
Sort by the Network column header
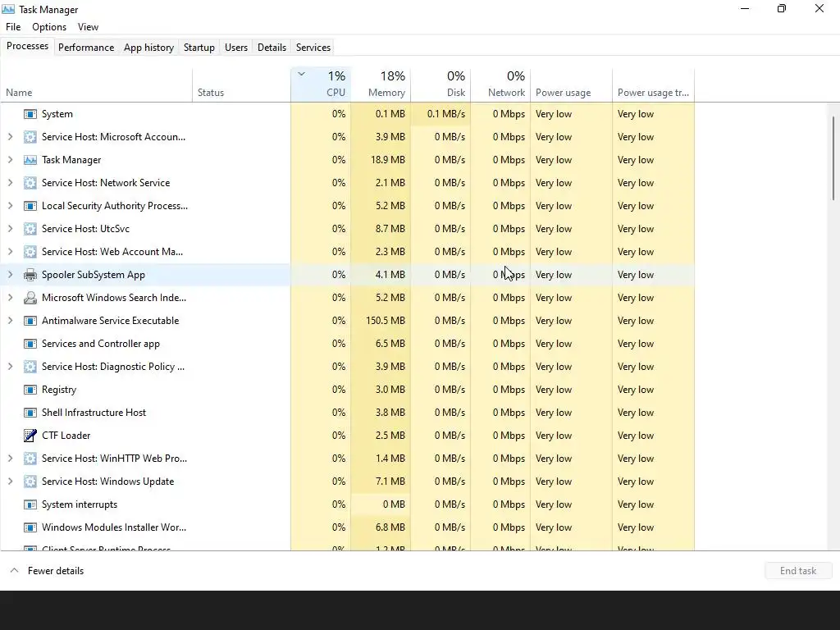click(500, 84)
